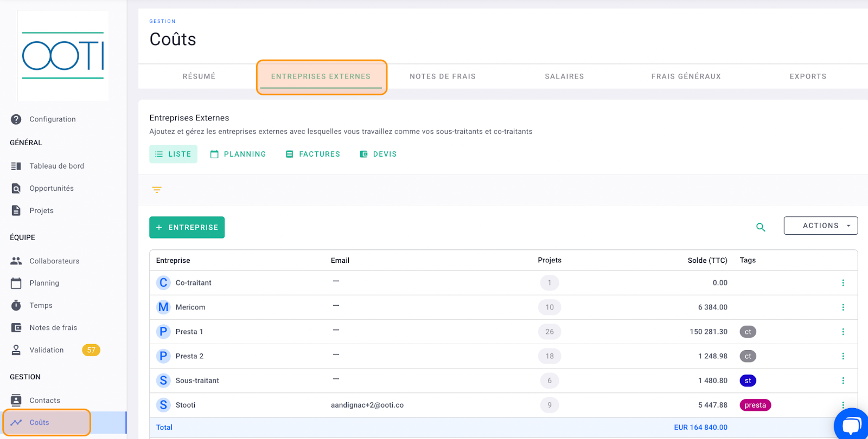This screenshot has width=868, height=439.
Task: Open row menu for Co-traitant
Action: (843, 283)
